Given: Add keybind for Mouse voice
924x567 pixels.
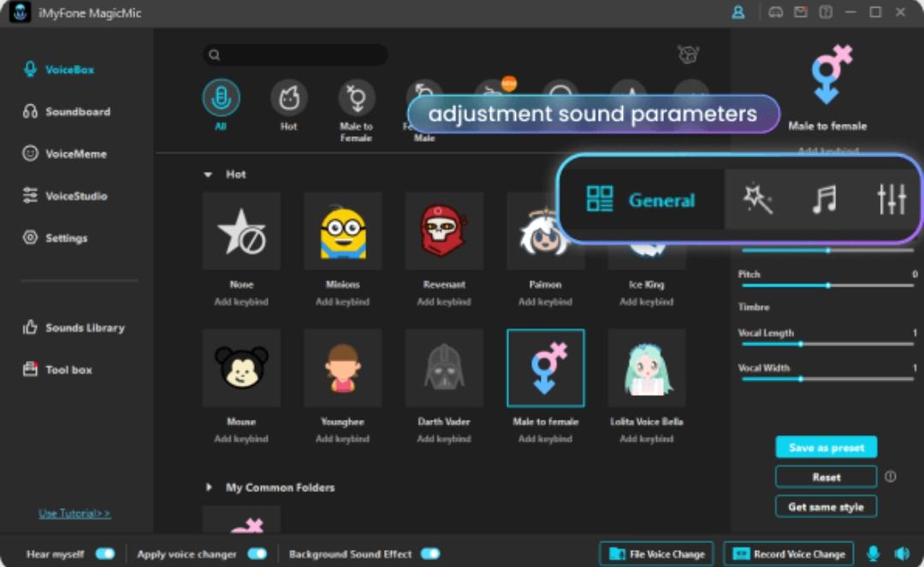Looking at the screenshot, I should coord(241,439).
